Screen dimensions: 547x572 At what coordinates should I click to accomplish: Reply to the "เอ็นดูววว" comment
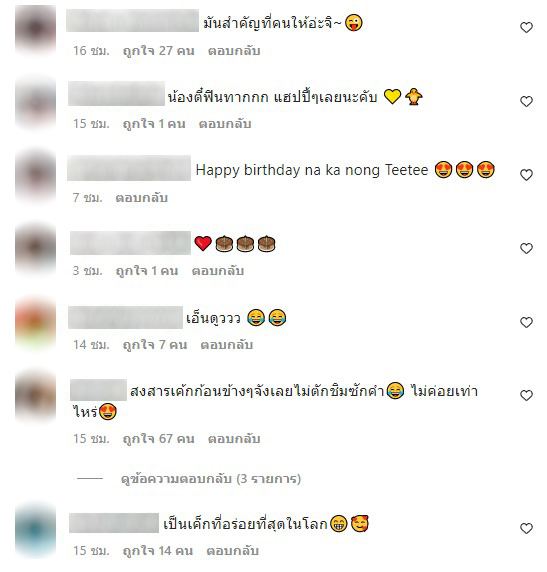point(227,345)
